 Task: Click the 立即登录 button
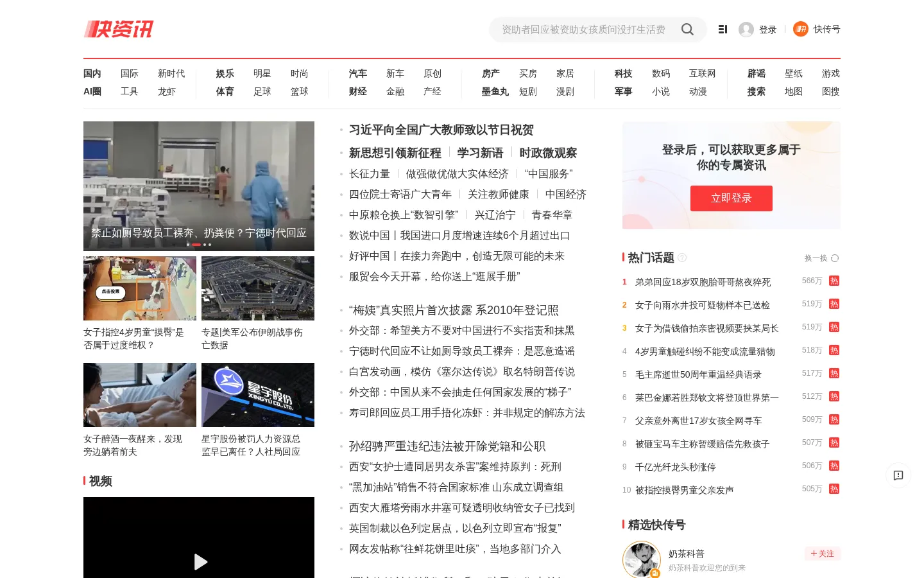tap(732, 198)
